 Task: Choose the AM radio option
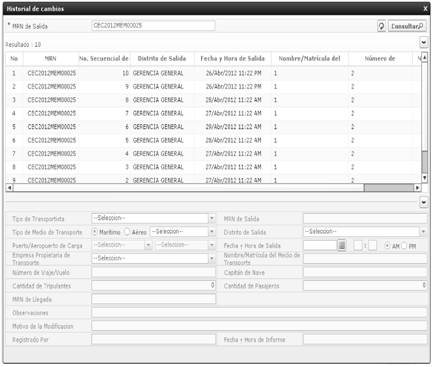387,246
